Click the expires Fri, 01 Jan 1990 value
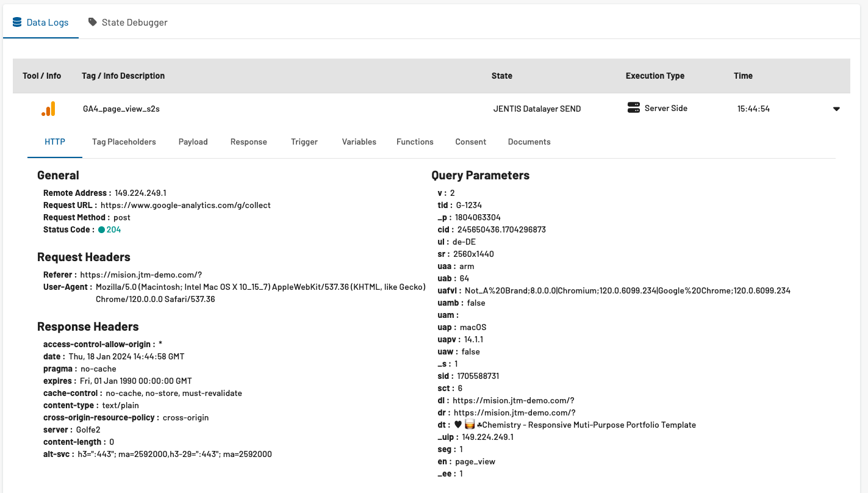Screen dimensions: 868x493 (x=136, y=381)
